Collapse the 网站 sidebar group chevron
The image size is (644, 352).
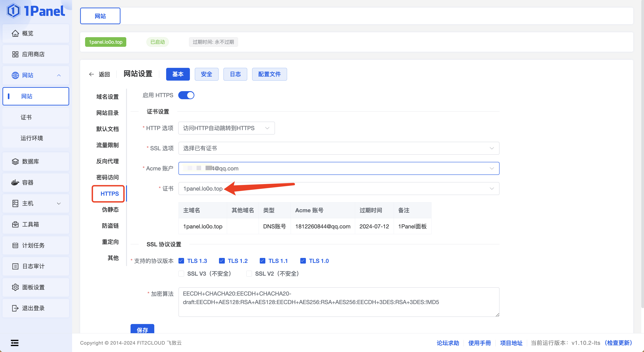[59, 75]
